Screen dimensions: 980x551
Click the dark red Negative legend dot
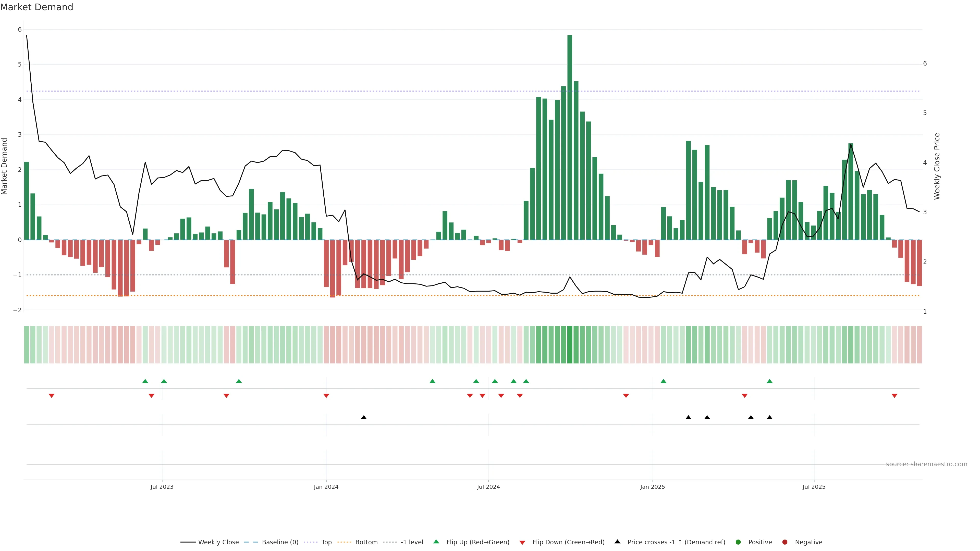[x=785, y=542]
